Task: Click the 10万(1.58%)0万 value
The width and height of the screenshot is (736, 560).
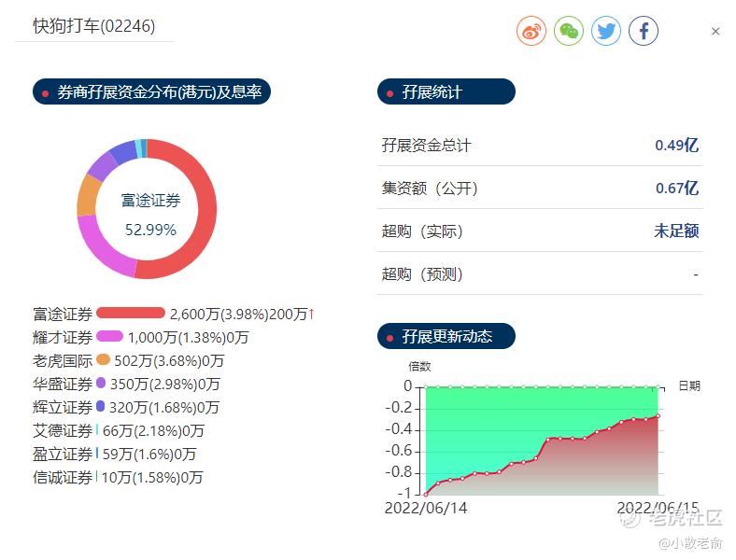Action: tap(152, 478)
